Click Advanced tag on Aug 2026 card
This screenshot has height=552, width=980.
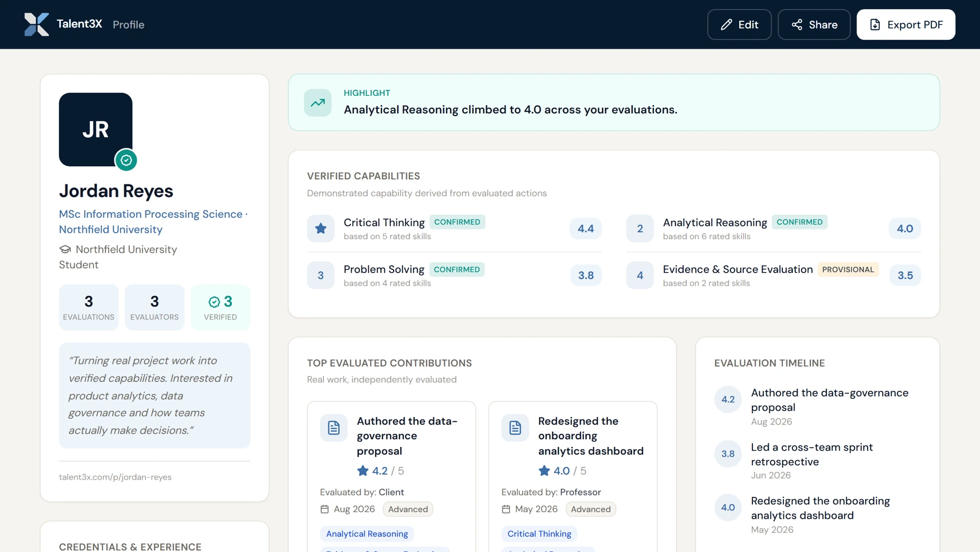click(x=408, y=509)
